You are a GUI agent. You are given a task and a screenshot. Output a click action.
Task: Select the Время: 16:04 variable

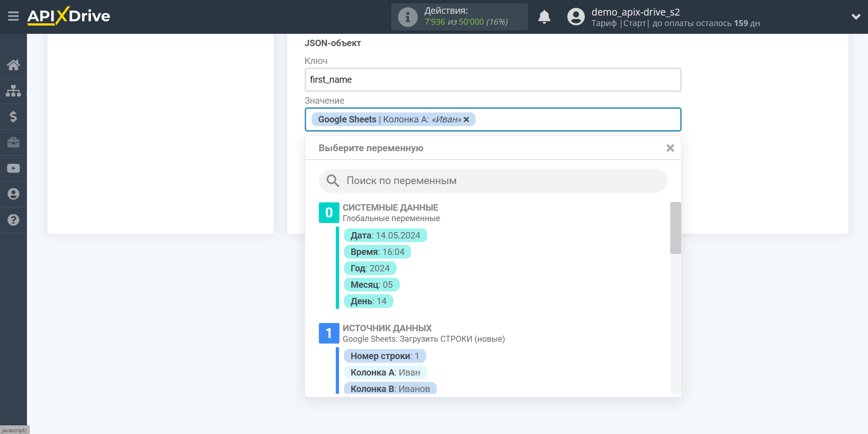point(377,252)
